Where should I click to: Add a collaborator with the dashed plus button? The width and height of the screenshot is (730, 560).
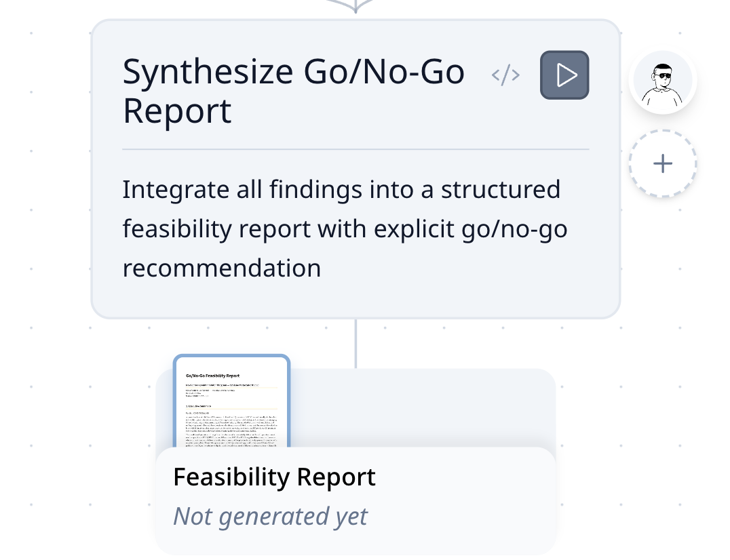tap(662, 163)
